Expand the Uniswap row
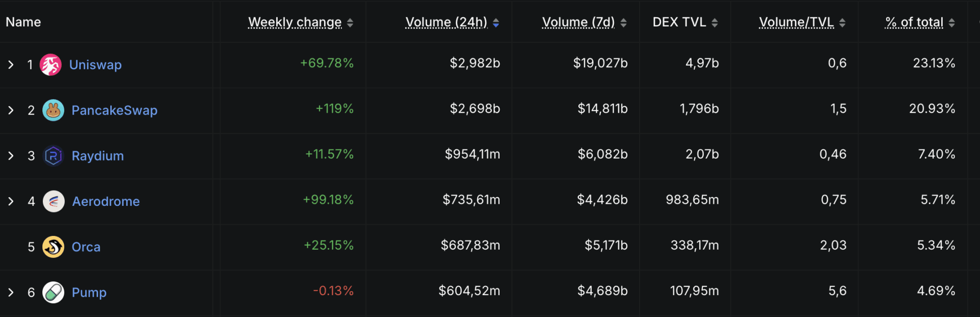Screen dimensions: 980x317 (11, 65)
